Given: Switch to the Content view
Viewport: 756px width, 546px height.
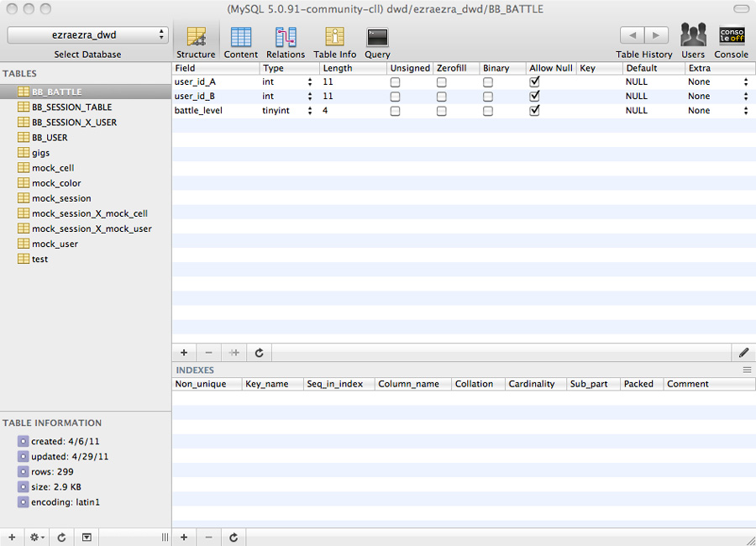Looking at the screenshot, I should tap(241, 37).
